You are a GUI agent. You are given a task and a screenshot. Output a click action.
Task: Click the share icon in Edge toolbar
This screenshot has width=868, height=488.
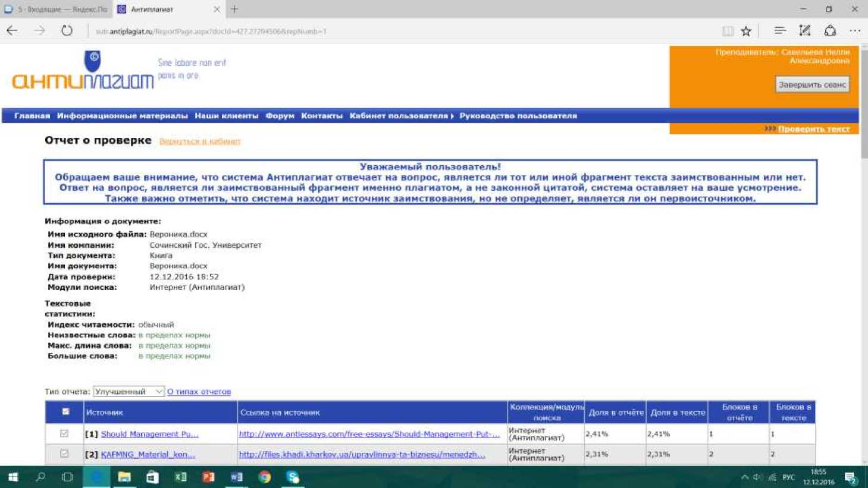tap(830, 31)
